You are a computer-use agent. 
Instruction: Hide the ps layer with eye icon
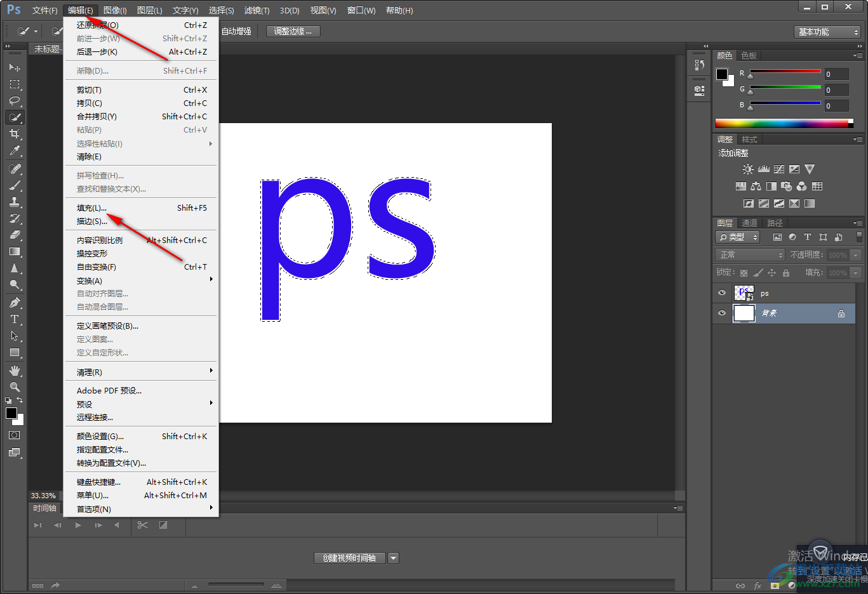point(722,293)
